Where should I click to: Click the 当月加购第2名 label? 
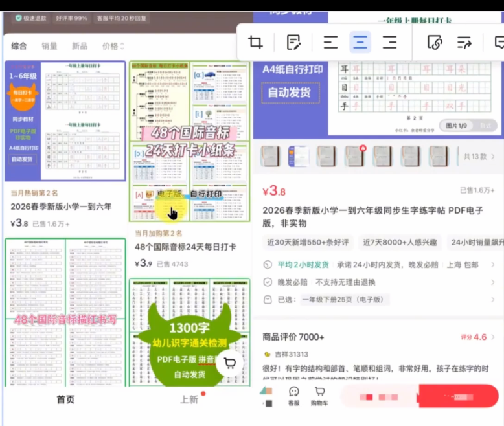tap(158, 234)
